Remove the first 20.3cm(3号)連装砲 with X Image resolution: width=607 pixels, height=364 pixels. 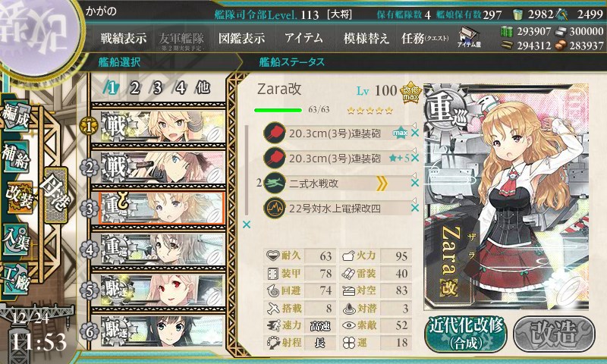[415, 133]
